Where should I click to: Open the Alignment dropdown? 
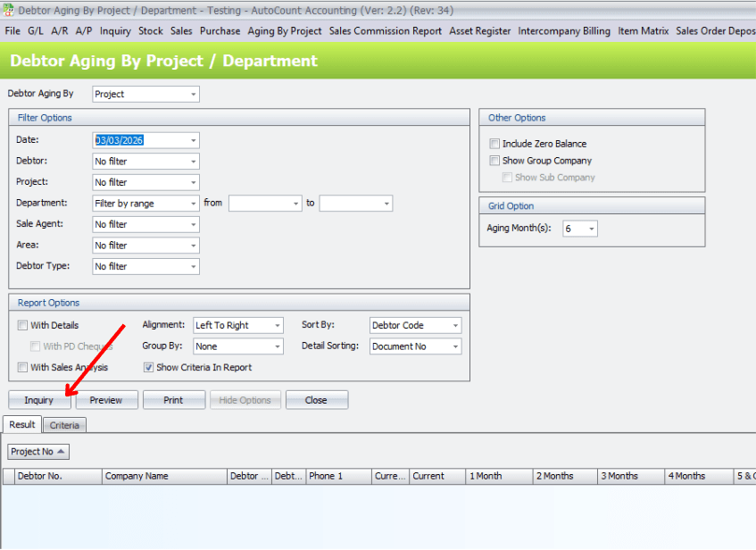tap(277, 326)
